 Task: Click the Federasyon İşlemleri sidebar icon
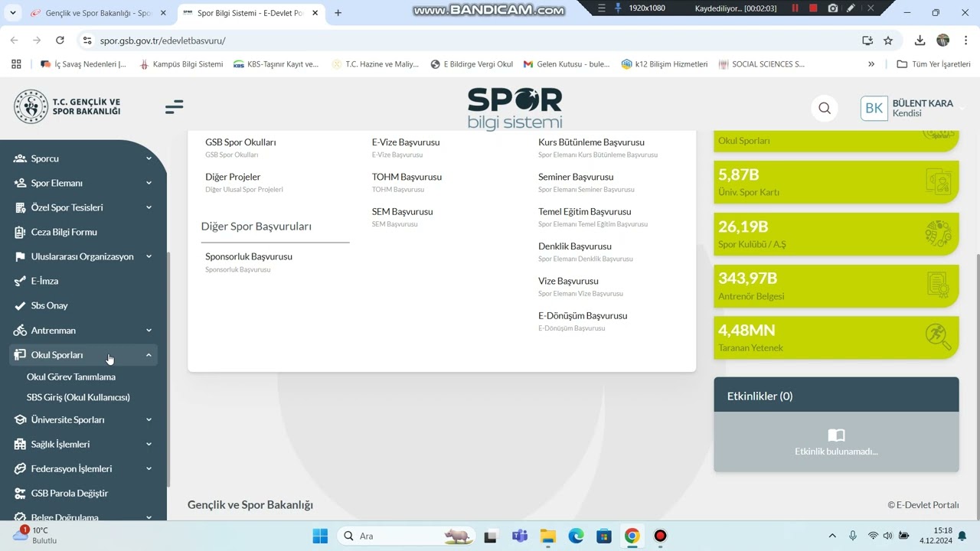20,468
